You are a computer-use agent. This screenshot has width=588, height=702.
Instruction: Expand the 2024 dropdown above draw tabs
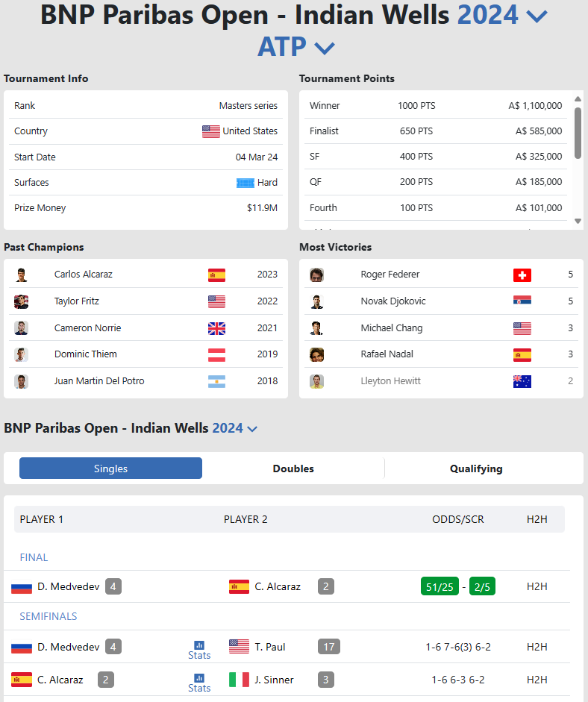252,428
